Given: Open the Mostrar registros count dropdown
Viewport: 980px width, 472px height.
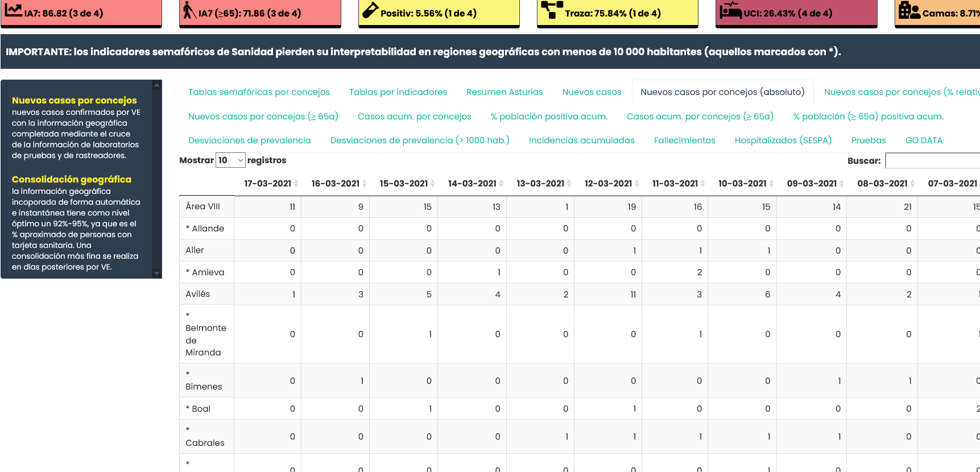Looking at the screenshot, I should click(x=230, y=160).
